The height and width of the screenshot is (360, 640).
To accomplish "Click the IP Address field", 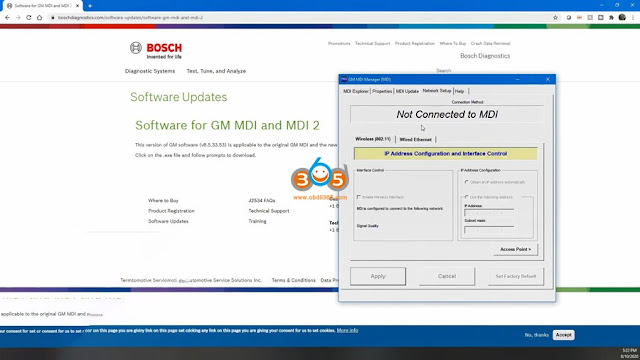I will [489, 213].
